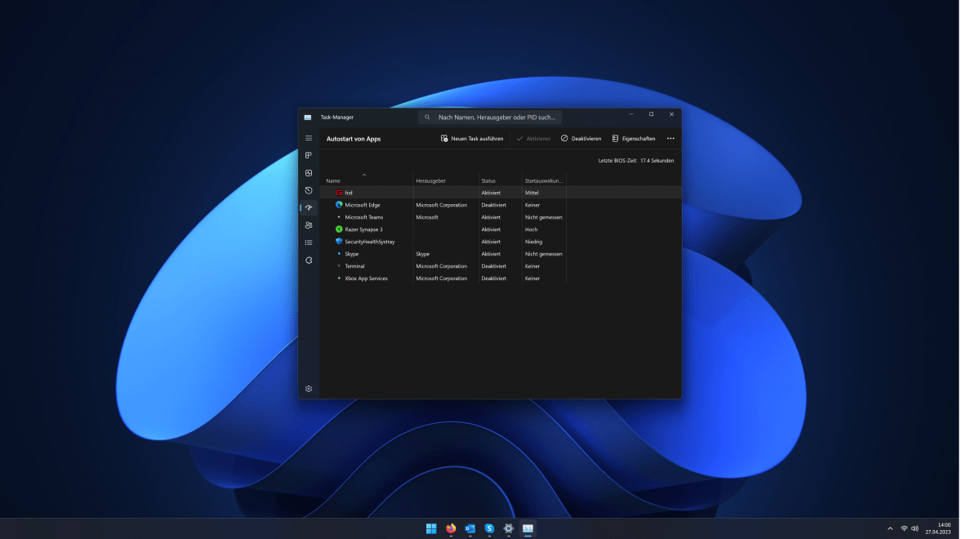Open Firefox from the taskbar
Viewport: 980px width, 539px height.
click(x=451, y=528)
